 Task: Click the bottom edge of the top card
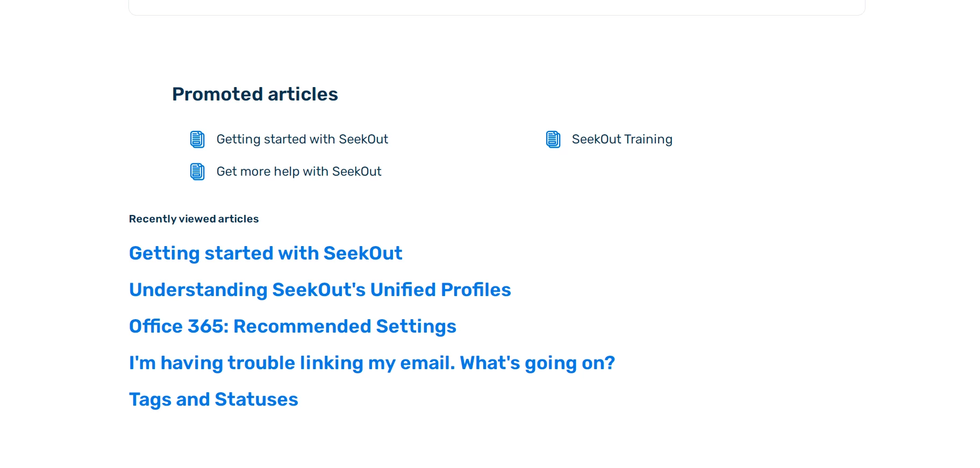[x=497, y=15]
